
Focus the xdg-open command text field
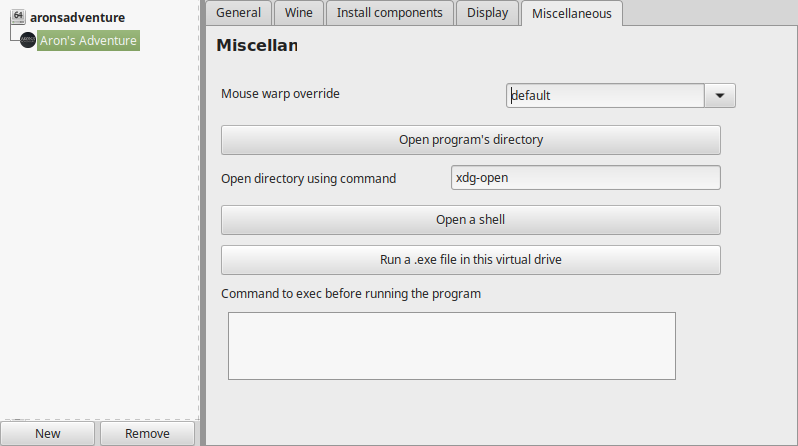[586, 178]
